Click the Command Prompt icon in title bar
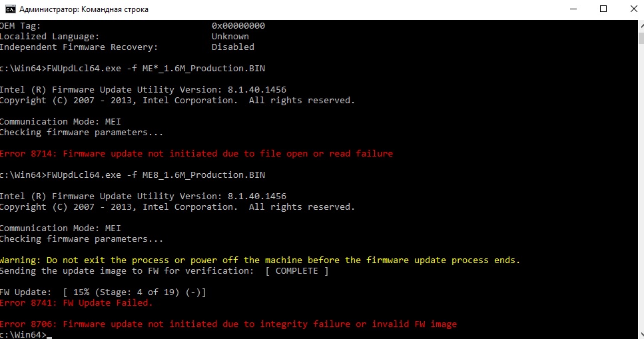This screenshot has width=644, height=339. (x=11, y=9)
